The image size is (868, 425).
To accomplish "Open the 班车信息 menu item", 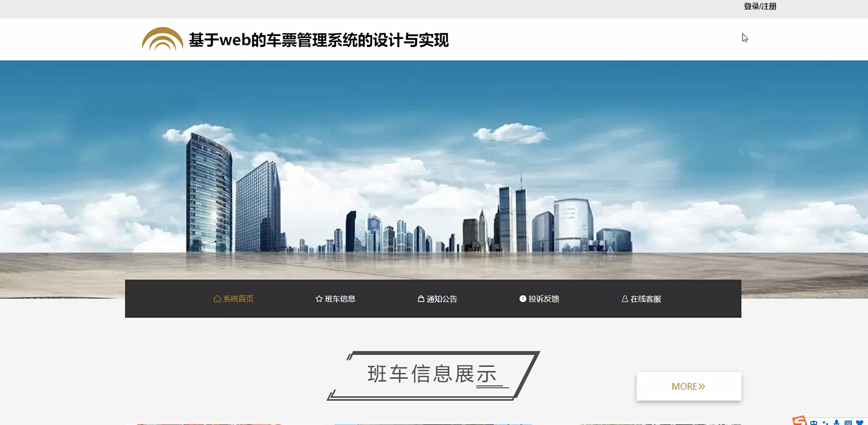I will [335, 299].
